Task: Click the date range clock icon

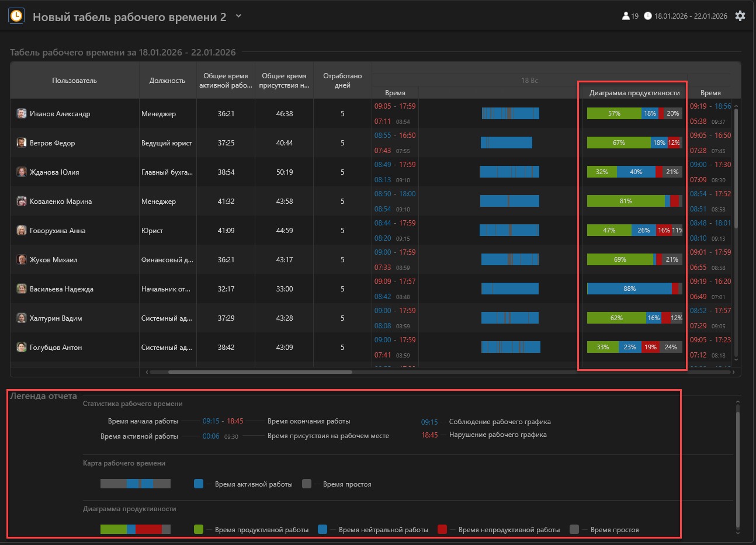Action: click(648, 16)
